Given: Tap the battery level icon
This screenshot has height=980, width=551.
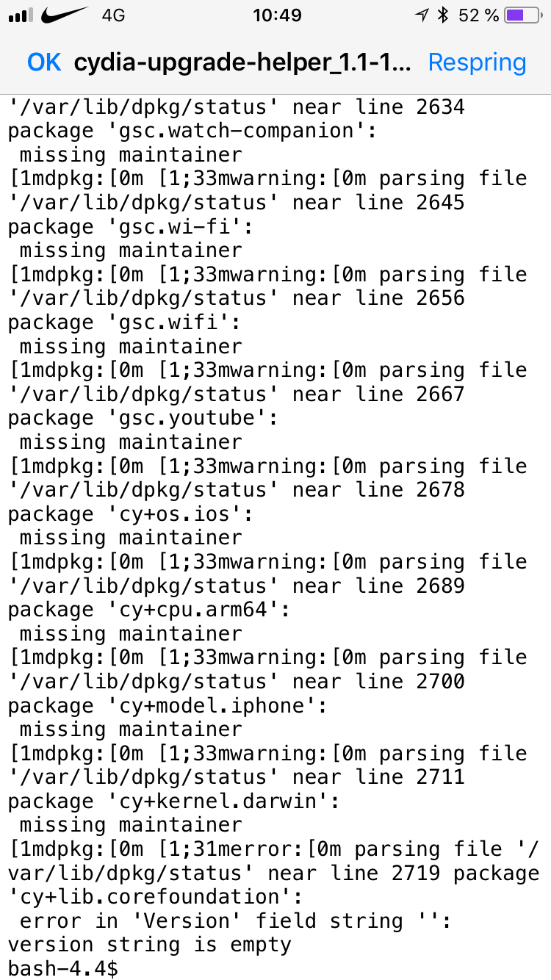Looking at the screenshot, I should coord(525,15).
